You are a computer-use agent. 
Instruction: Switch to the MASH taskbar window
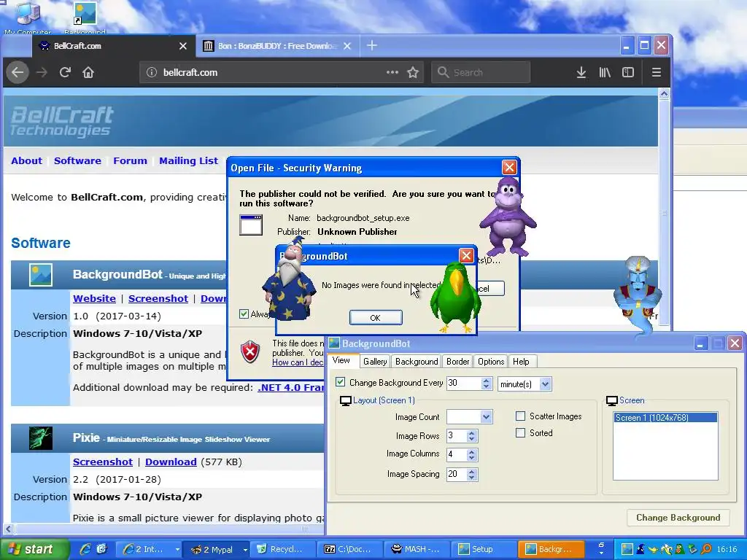(x=417, y=549)
